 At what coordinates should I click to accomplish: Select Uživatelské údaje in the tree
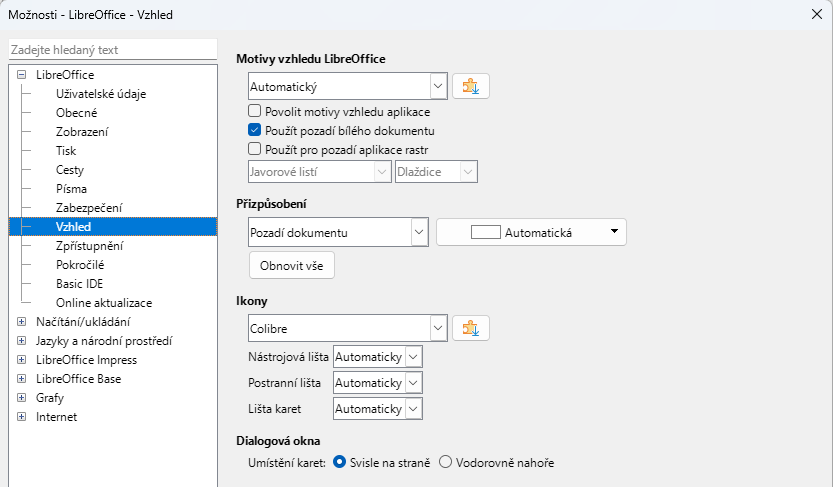click(x=101, y=93)
